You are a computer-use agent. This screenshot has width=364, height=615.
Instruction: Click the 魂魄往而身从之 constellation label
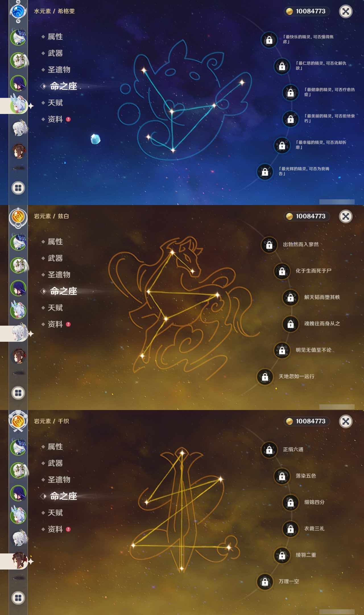(322, 324)
